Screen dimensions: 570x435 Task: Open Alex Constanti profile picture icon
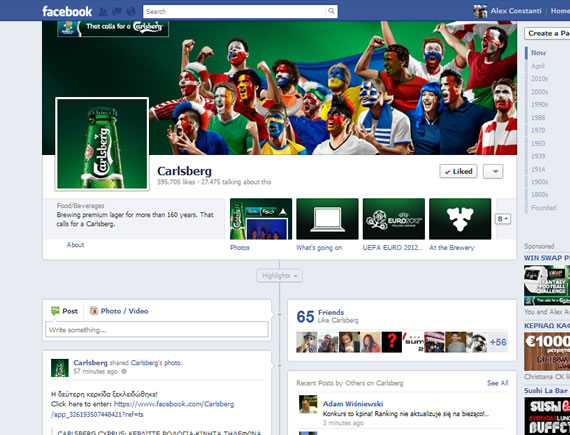(480, 11)
